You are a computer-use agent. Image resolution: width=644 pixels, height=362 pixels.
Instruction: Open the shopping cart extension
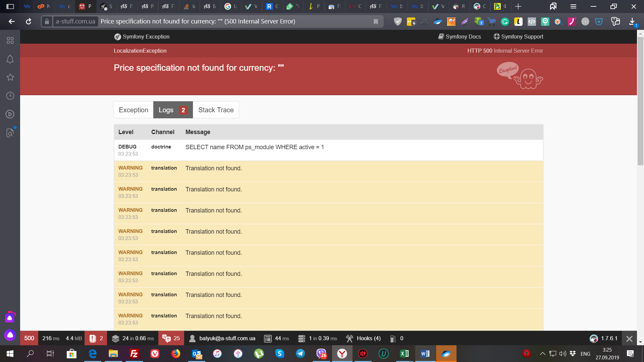pos(492,21)
